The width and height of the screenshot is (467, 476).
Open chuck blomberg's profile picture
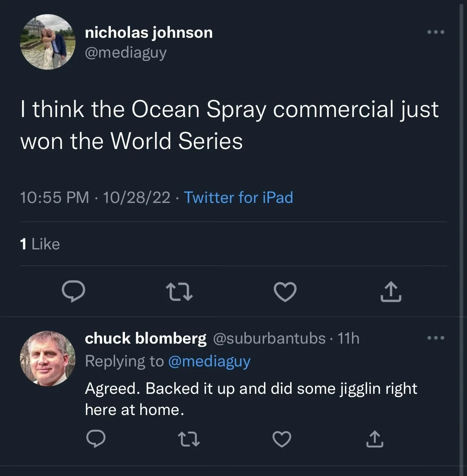[48, 359]
